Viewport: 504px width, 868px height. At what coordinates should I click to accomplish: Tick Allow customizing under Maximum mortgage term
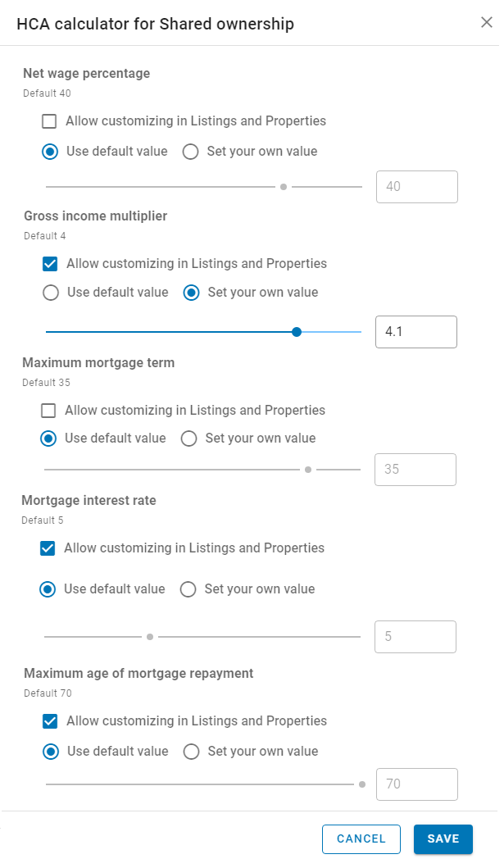[48, 410]
